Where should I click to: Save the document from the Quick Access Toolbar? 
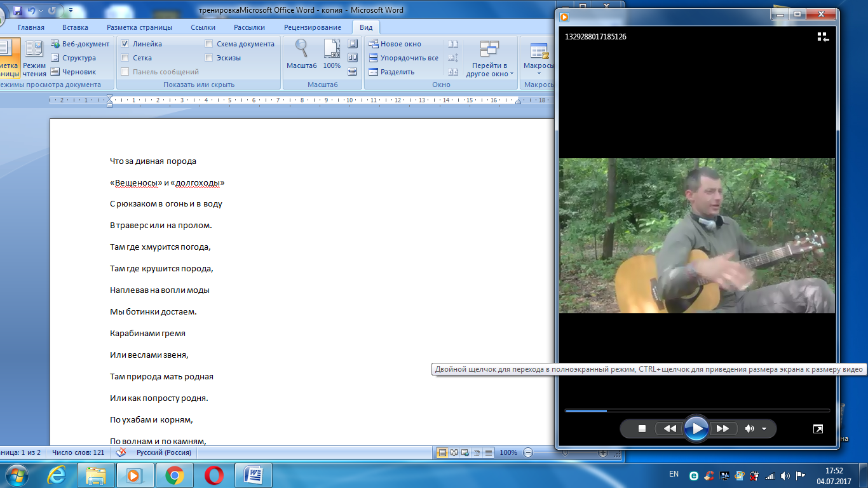(17, 11)
